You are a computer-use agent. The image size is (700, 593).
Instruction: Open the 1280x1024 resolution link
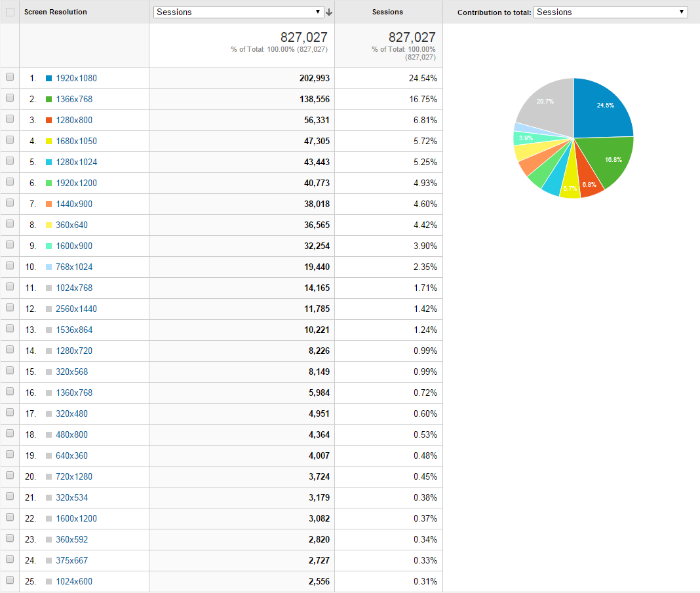[76, 163]
